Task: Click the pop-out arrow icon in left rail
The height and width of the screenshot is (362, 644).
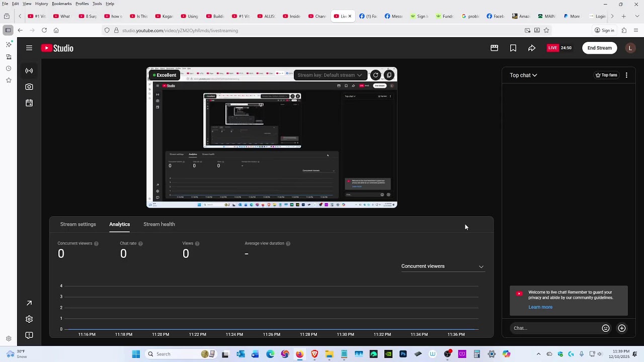Action: tap(29, 303)
